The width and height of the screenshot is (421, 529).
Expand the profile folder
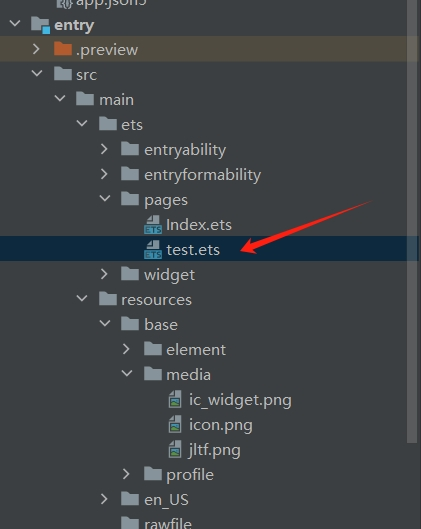[127, 474]
